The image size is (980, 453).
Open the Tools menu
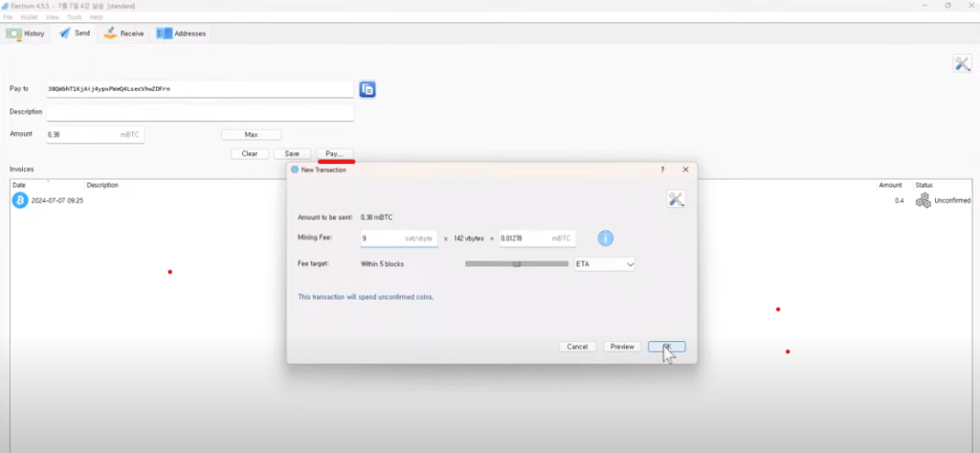pos(75,17)
